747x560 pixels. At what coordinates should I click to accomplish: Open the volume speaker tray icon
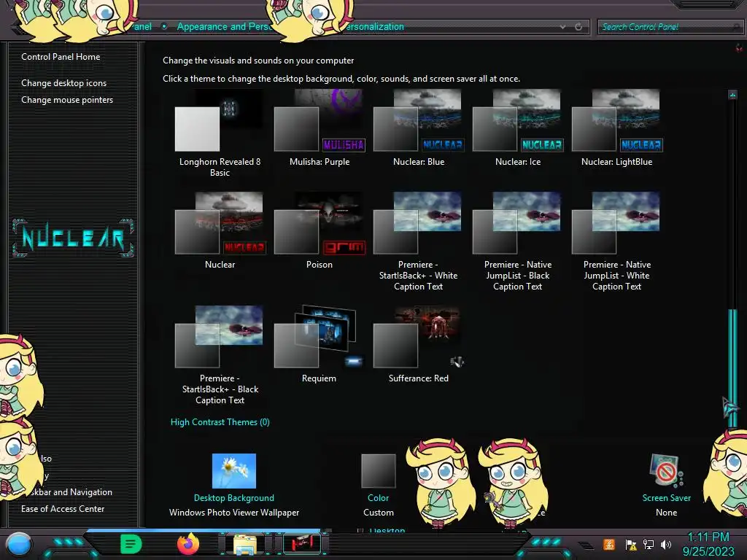pyautogui.click(x=666, y=544)
